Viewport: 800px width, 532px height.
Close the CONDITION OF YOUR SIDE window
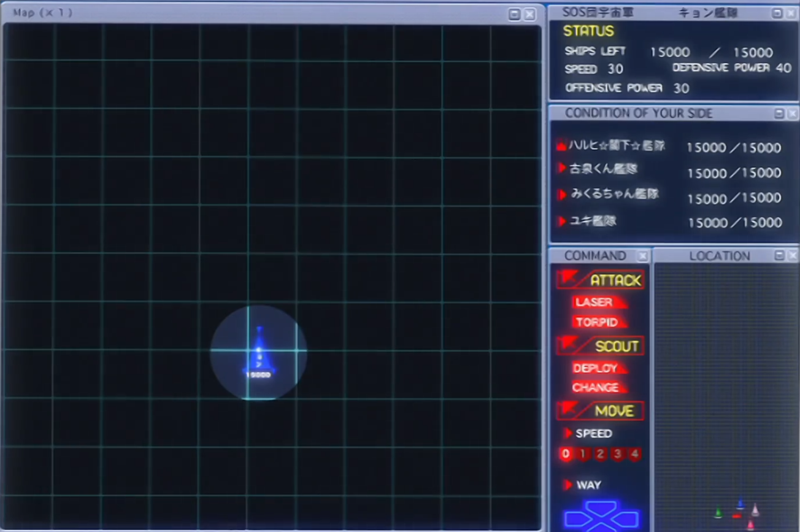792,114
